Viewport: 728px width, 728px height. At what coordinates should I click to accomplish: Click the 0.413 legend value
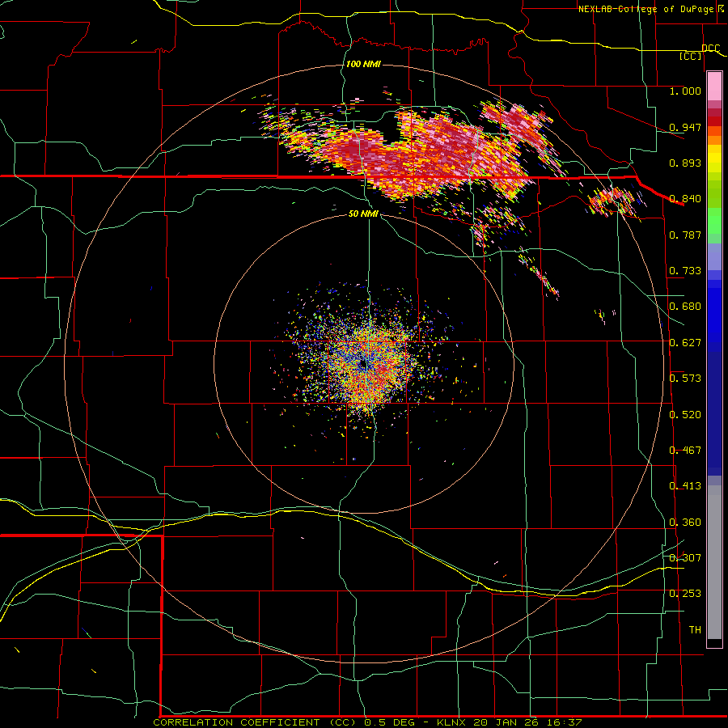[x=685, y=486]
